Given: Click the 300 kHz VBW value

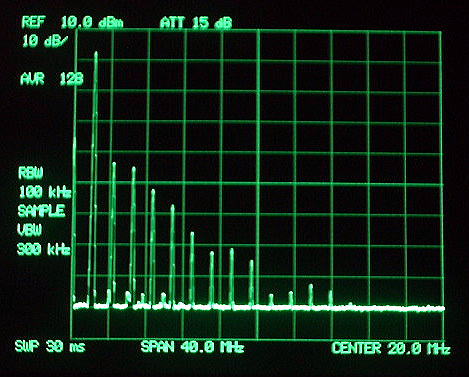Looking at the screenshot, I should (44, 249).
